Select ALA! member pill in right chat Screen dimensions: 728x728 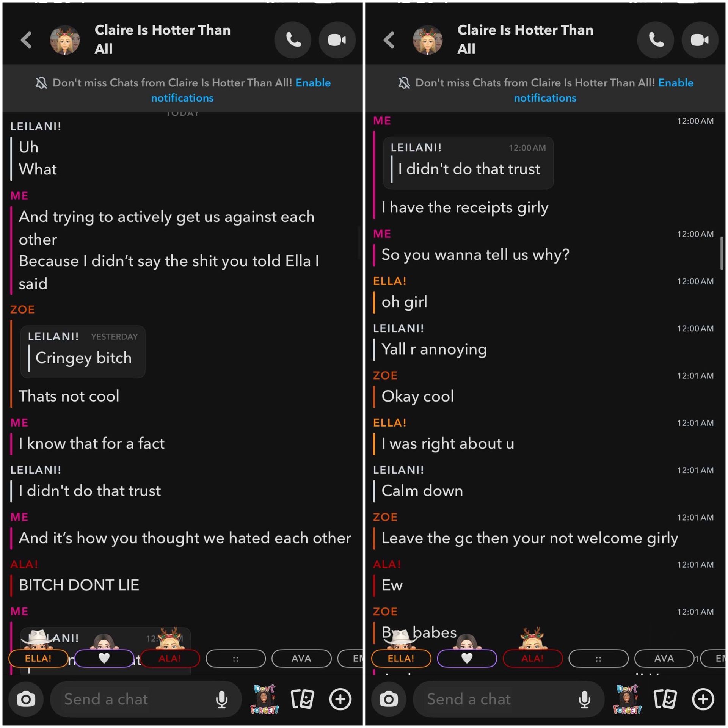pos(532,658)
